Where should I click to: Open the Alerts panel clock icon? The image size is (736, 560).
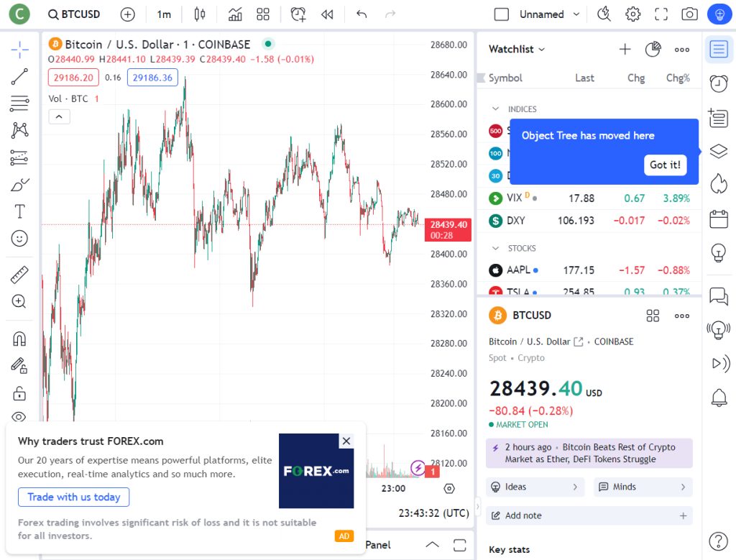(718, 83)
